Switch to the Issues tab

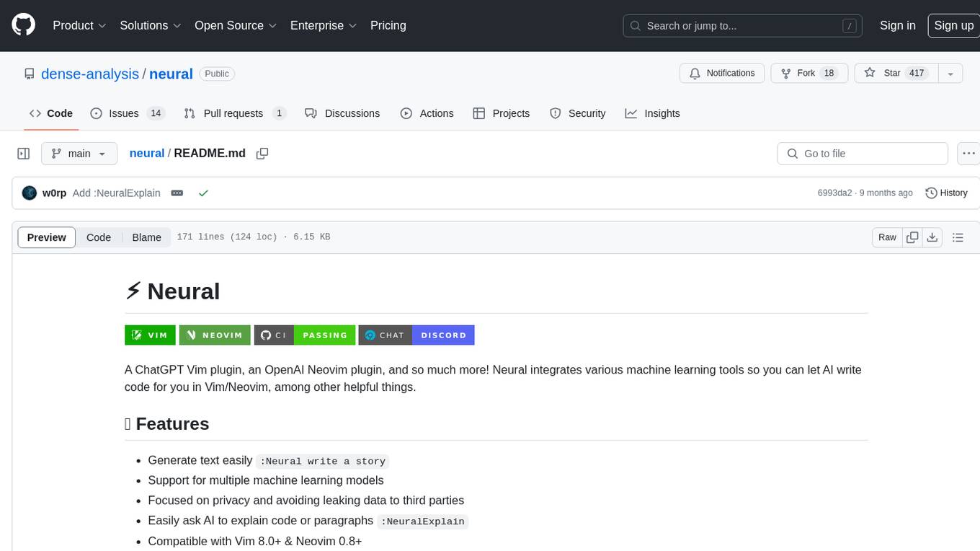(128, 113)
